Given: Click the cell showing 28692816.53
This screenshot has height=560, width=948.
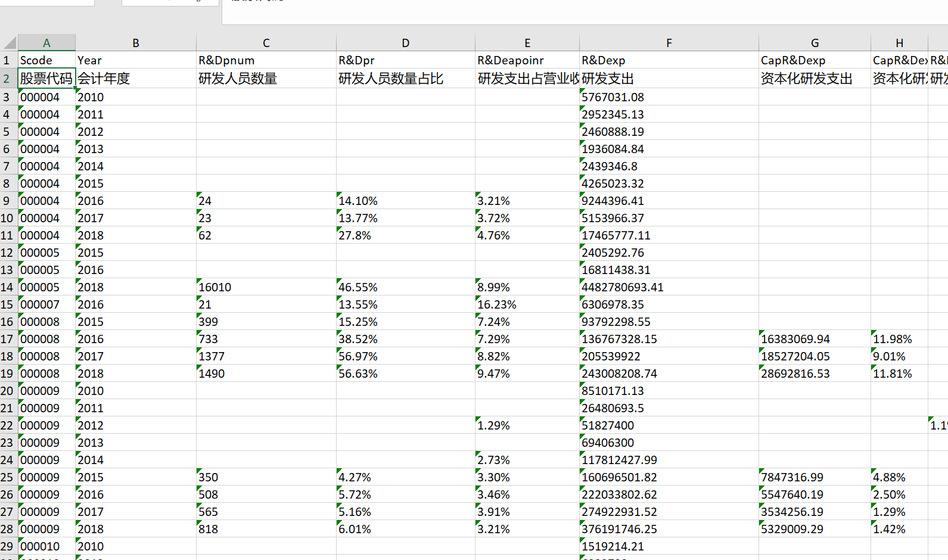Looking at the screenshot, I should click(x=814, y=374).
